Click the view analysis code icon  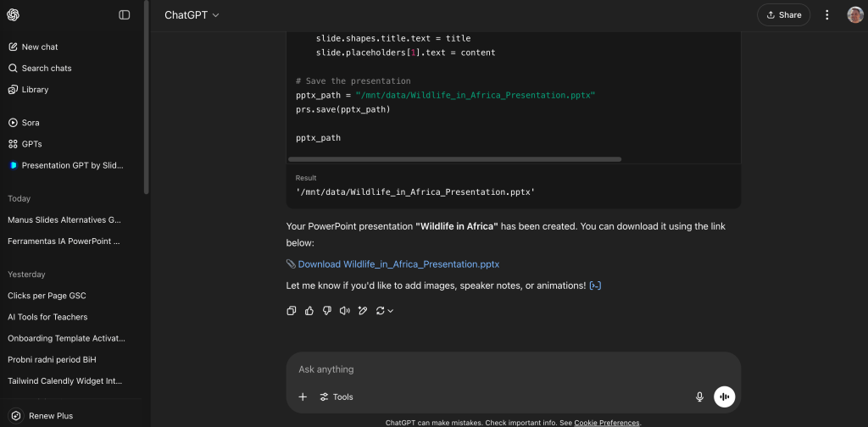(596, 286)
